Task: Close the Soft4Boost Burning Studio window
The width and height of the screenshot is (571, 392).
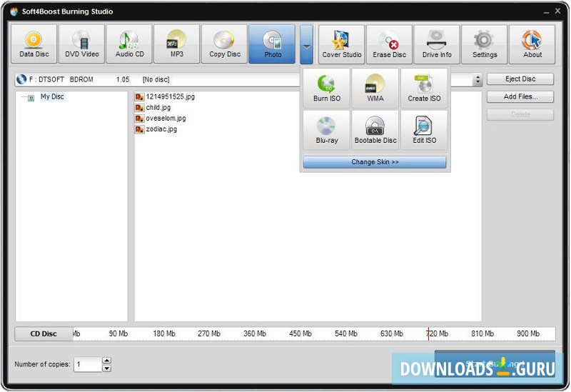Action: [x=557, y=11]
